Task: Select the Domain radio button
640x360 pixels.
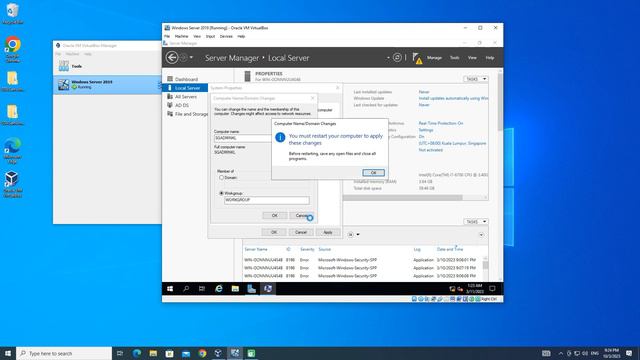Action: coord(222,178)
